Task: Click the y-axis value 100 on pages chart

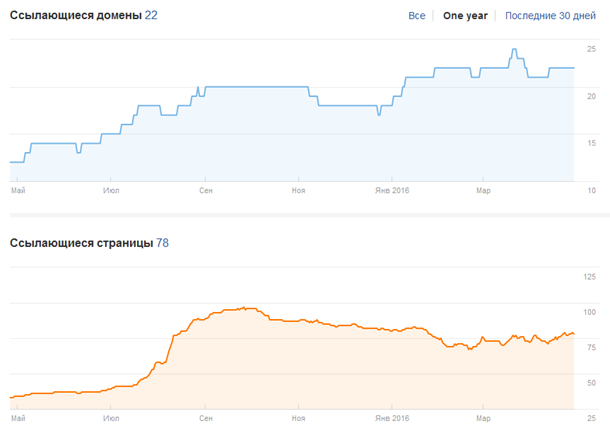Action: [x=590, y=312]
